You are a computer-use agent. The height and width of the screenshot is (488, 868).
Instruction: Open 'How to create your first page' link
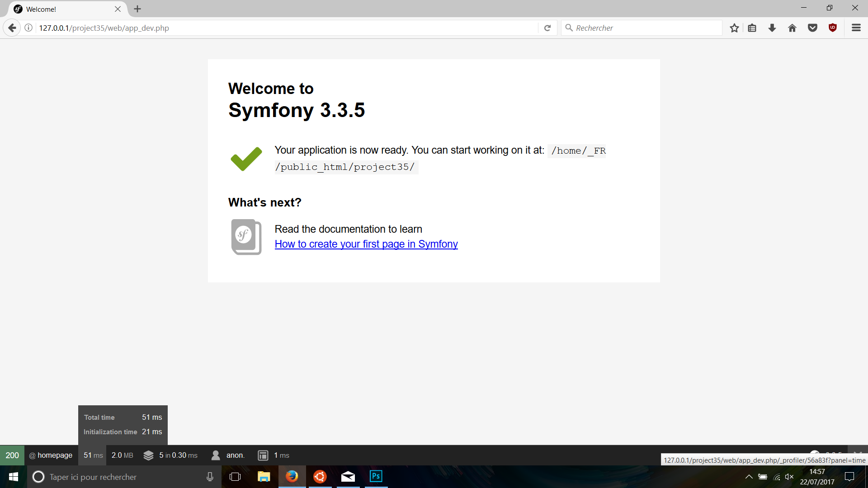(x=366, y=244)
